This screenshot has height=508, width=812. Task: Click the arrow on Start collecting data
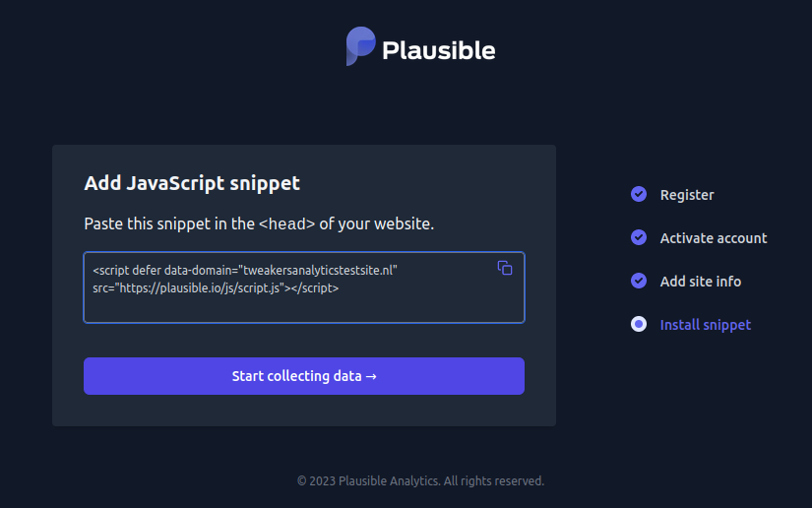371,376
